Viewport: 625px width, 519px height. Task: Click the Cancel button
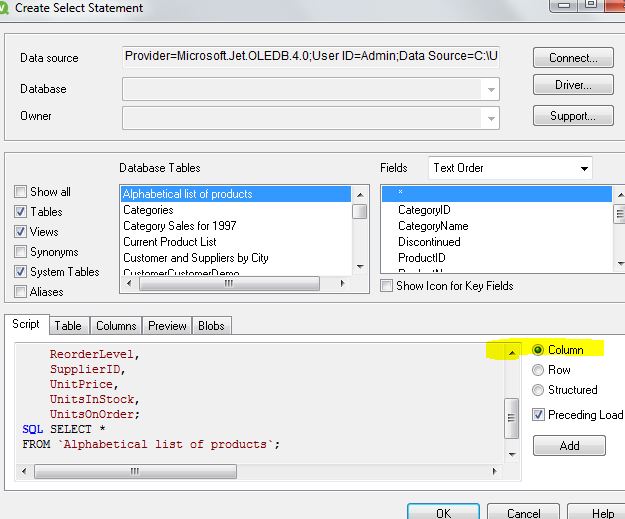click(x=523, y=513)
